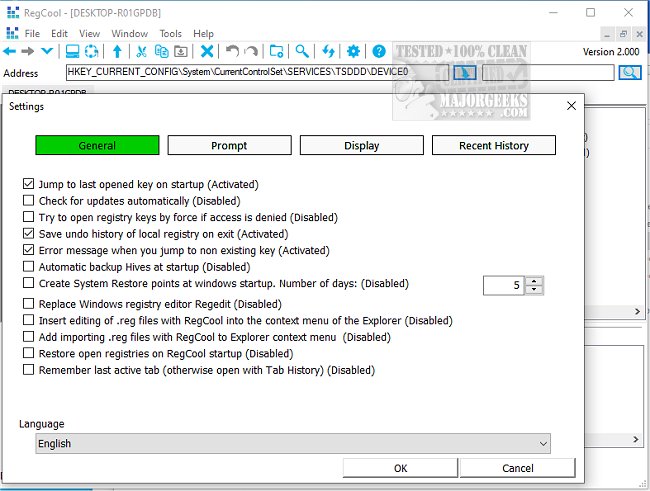Uncheck Jump to last opened key on startup
This screenshot has width=650, height=491.
(28, 184)
